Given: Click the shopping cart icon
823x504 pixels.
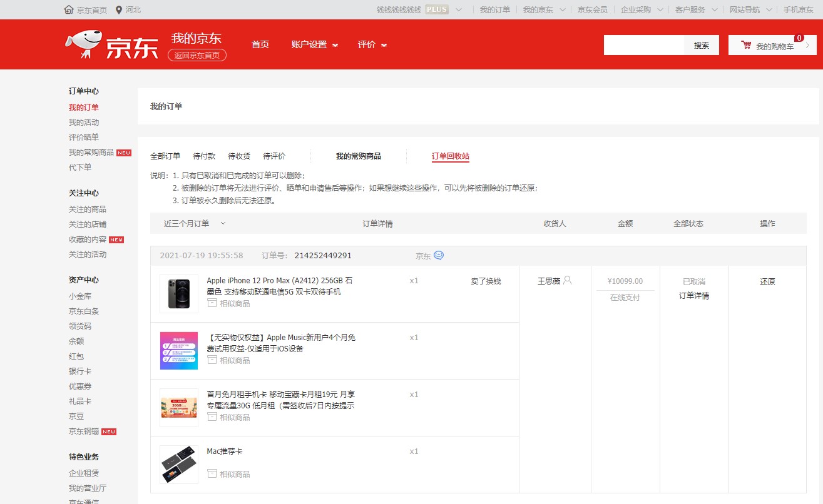Looking at the screenshot, I should (x=746, y=45).
